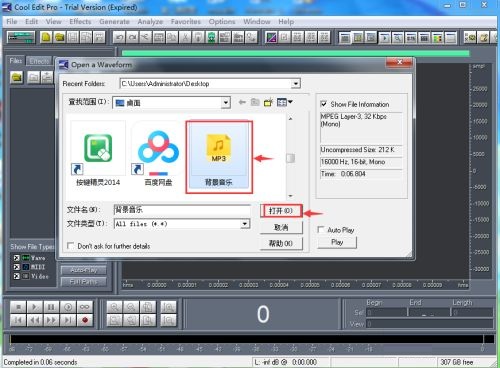Viewport: 500px width, 368px height.
Task: Toggle the Wave file type checkbox
Action: (17, 258)
